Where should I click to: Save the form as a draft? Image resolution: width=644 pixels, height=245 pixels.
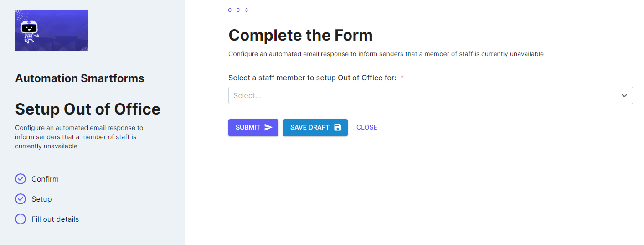(315, 127)
